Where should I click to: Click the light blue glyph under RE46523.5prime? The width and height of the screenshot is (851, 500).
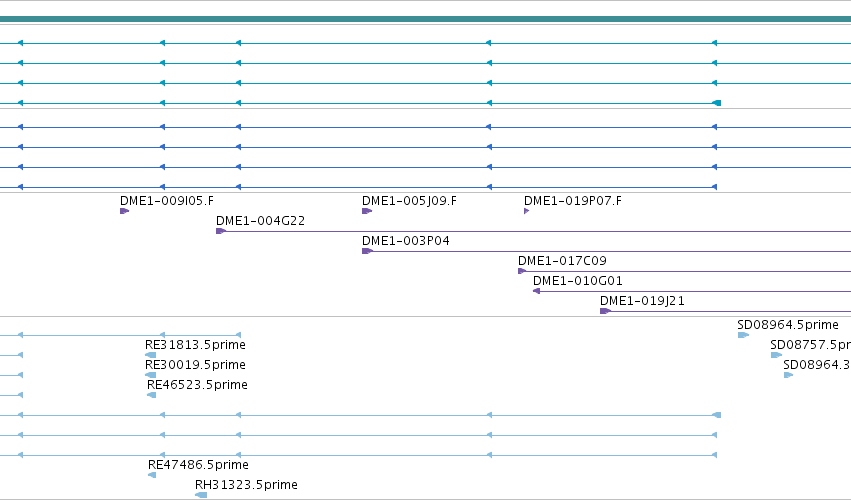[151, 395]
